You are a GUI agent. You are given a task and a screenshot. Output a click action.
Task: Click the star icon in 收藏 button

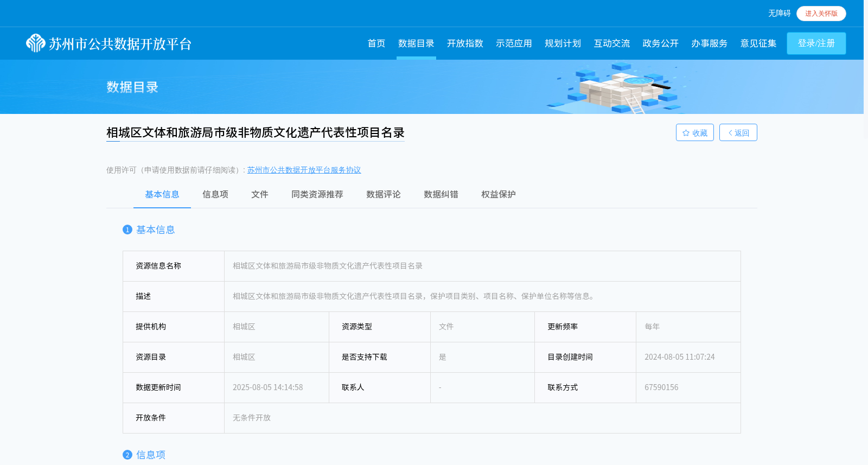click(686, 133)
